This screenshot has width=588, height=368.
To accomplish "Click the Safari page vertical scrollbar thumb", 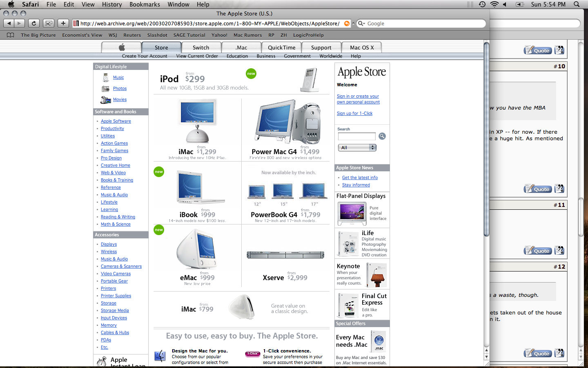I will 486,139.
